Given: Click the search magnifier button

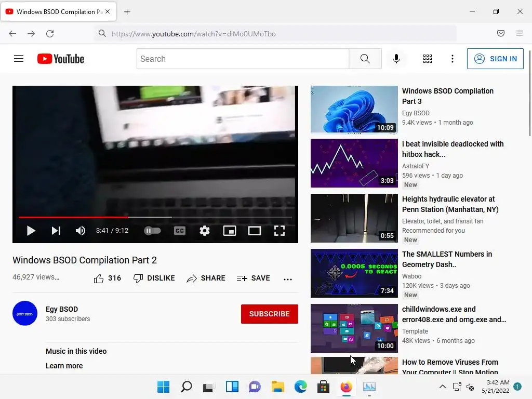Looking at the screenshot, I should click(365, 59).
